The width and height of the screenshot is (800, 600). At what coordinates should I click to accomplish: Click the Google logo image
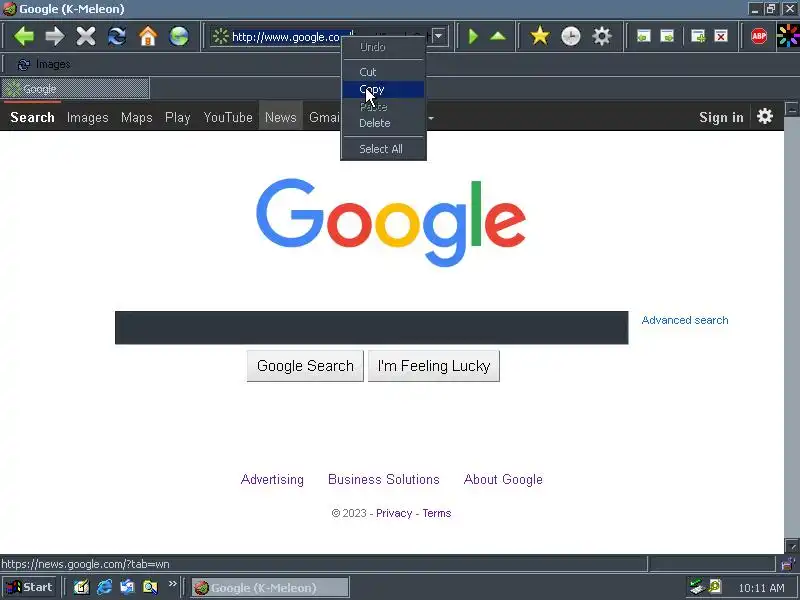391,222
